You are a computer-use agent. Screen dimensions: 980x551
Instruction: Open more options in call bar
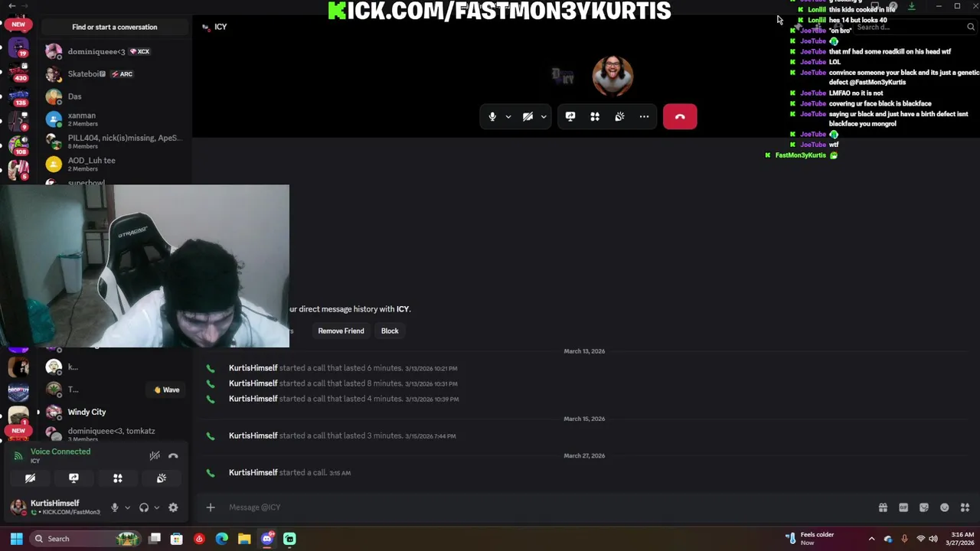click(x=644, y=116)
